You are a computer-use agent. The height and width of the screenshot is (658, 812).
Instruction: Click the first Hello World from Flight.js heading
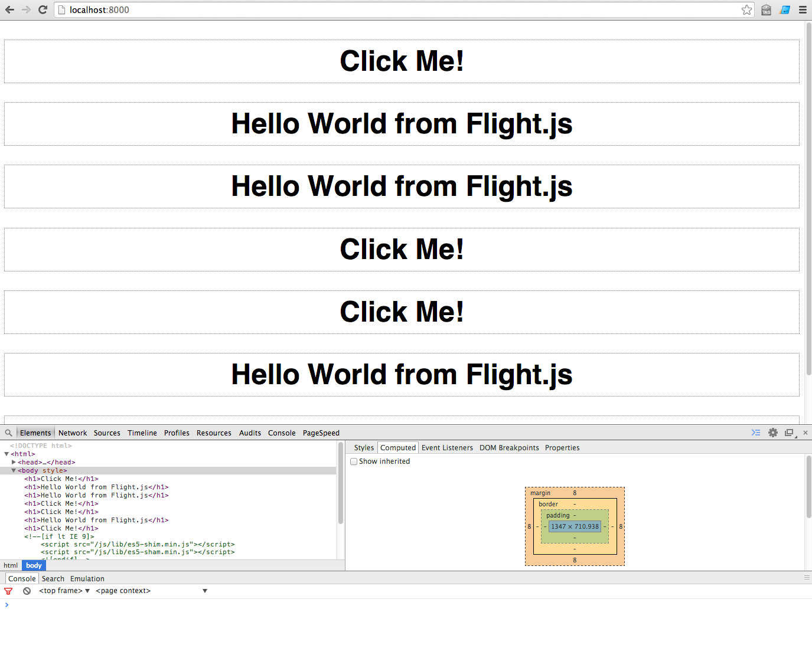pyautogui.click(x=402, y=124)
